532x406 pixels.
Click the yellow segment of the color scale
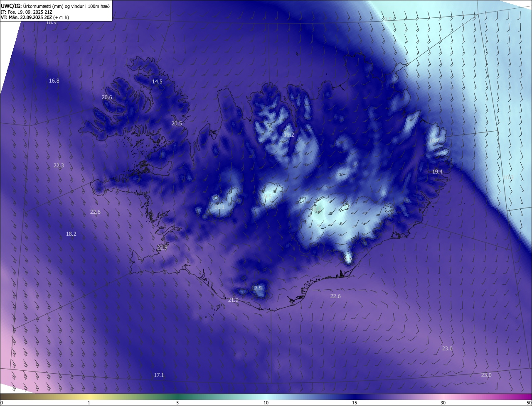coord(89,397)
